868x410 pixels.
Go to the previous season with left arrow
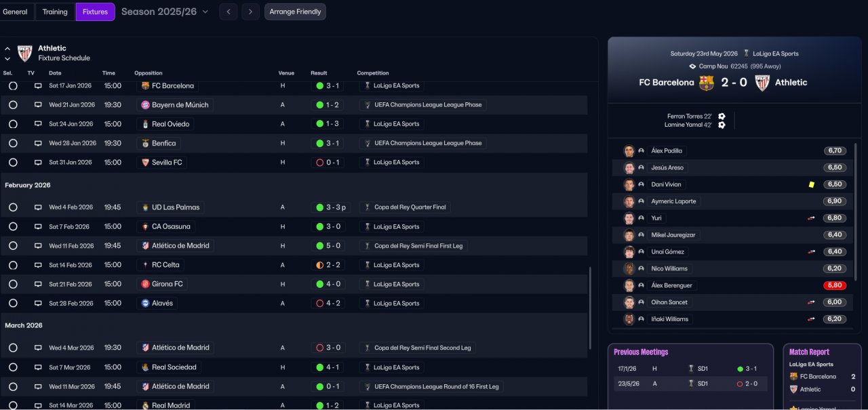click(x=228, y=12)
